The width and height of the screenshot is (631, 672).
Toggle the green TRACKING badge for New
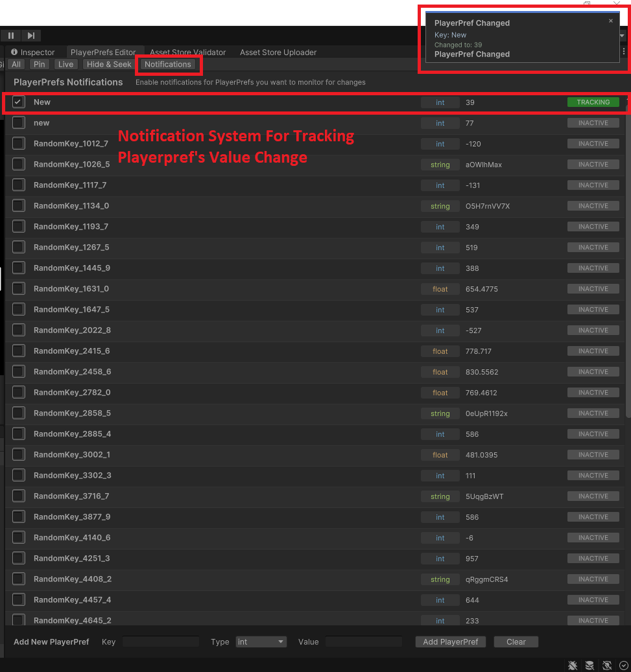coord(592,102)
